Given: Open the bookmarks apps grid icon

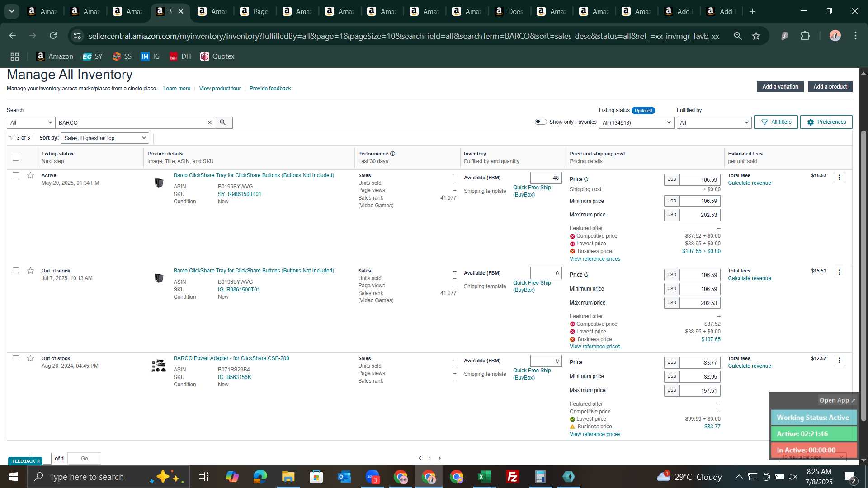Looking at the screenshot, I should [x=14, y=56].
